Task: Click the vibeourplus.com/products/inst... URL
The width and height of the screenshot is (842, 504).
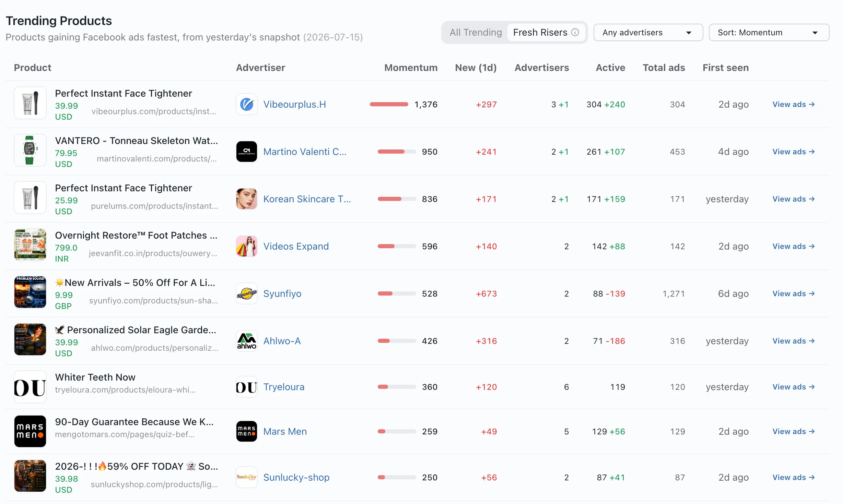Action: click(154, 111)
